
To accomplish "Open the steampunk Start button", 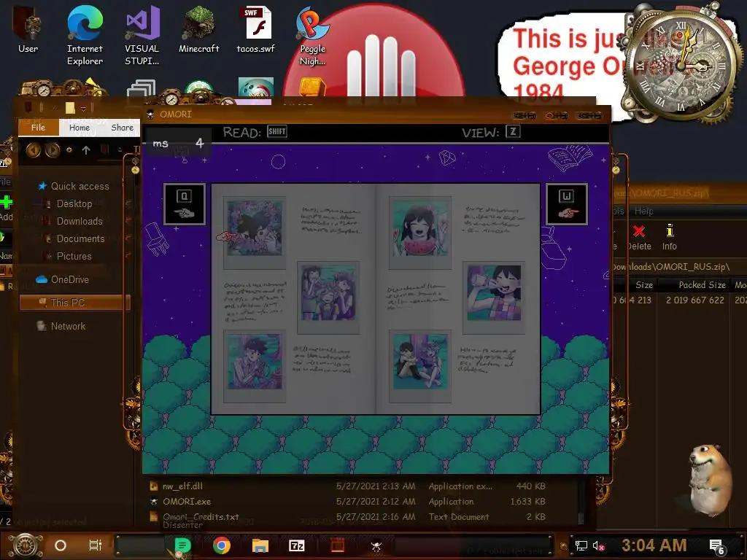I will coord(26,545).
